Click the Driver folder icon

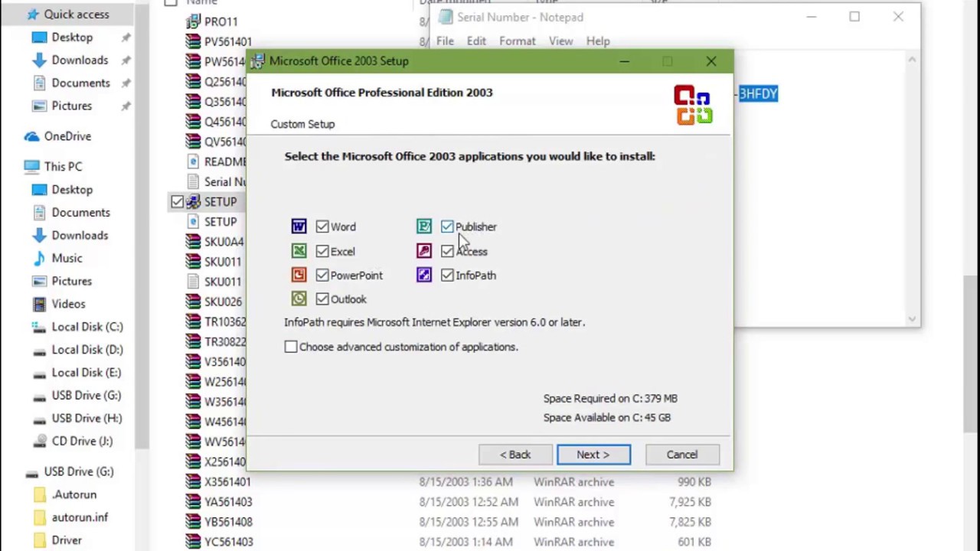click(39, 540)
